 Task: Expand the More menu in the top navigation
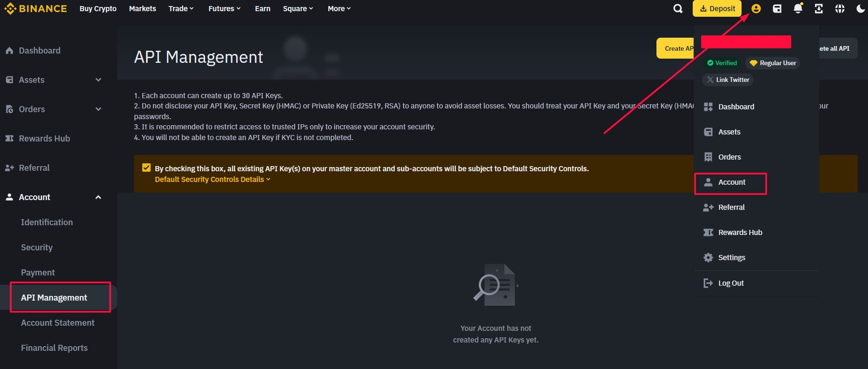[x=339, y=8]
